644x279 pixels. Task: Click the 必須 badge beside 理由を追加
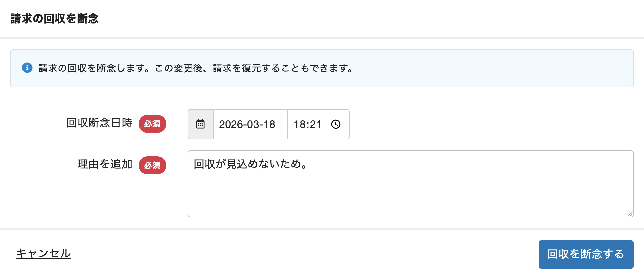[152, 165]
